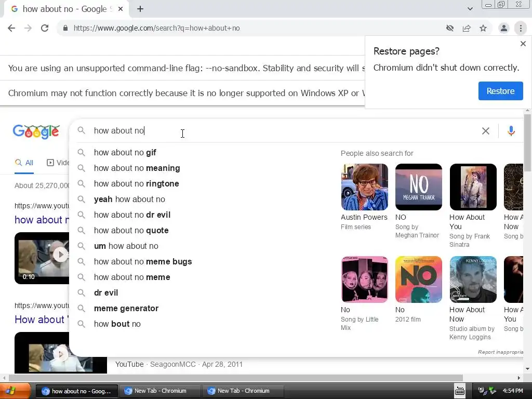Viewport: 532px width, 399px height.
Task: Click the crossed-out eye icon in the address bar
Action: click(x=450, y=28)
